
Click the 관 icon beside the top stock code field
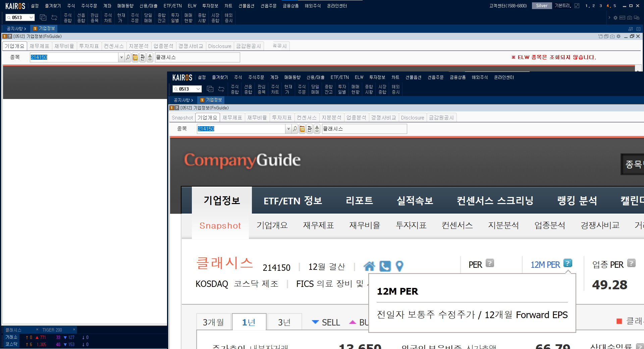tap(143, 57)
